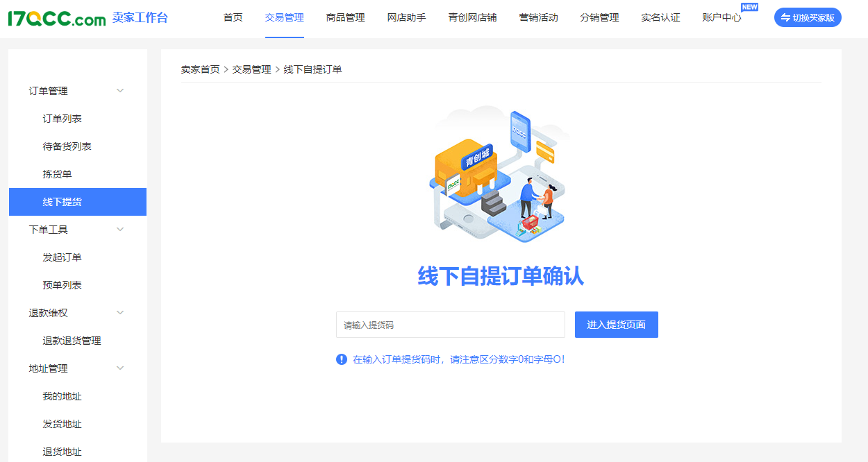The height and width of the screenshot is (462, 868).
Task: Open 退款退货管理 in the sidebar
Action: (x=72, y=341)
